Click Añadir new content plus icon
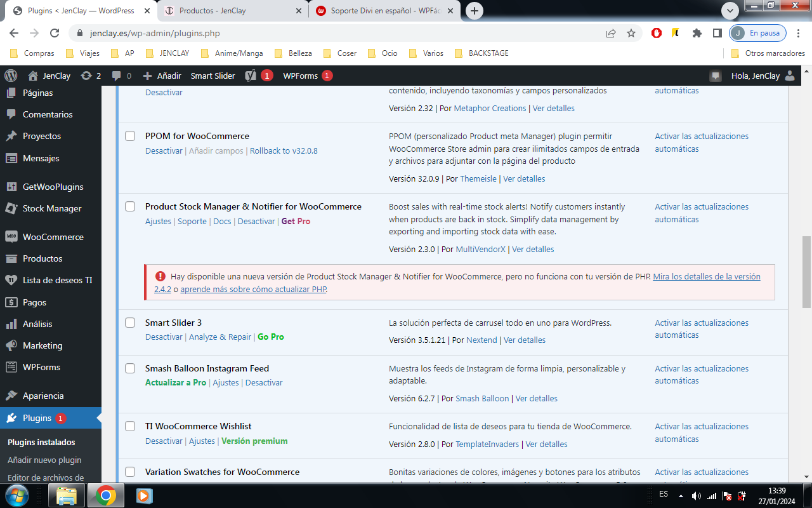The width and height of the screenshot is (812, 508). 147,76
